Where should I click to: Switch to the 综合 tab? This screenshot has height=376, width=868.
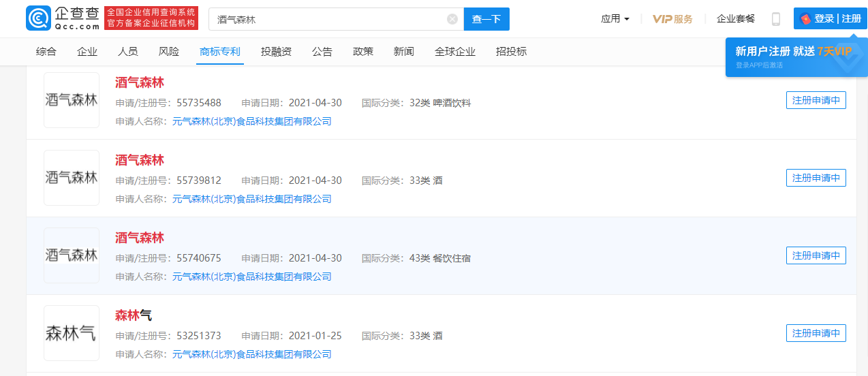click(46, 52)
